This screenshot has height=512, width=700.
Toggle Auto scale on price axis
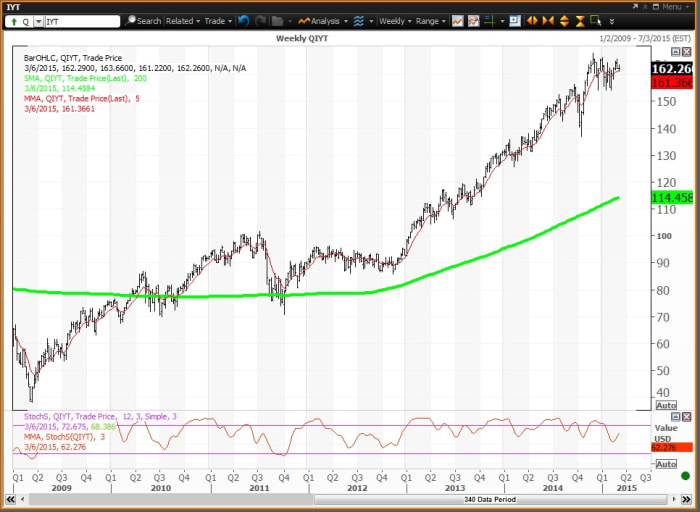pyautogui.click(x=666, y=405)
